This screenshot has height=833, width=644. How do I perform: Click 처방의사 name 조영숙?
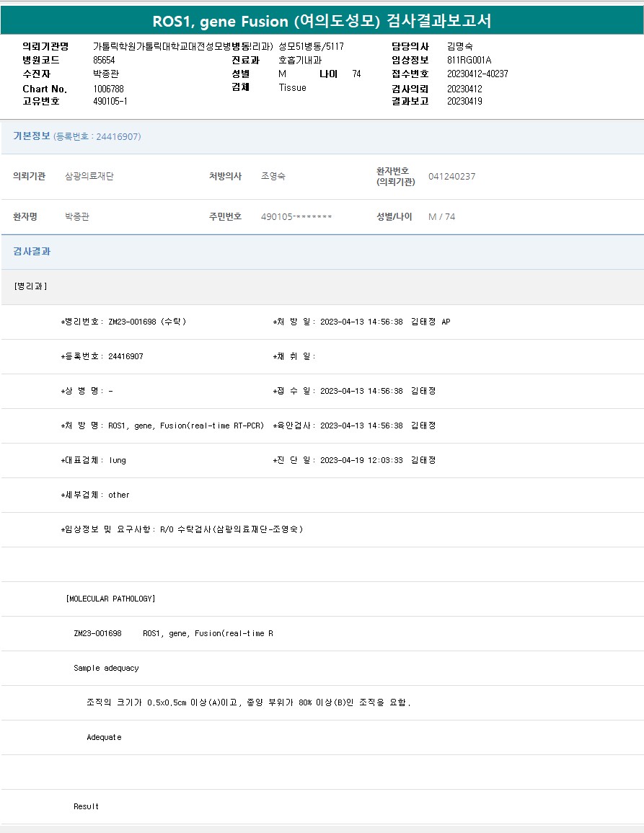tap(273, 177)
